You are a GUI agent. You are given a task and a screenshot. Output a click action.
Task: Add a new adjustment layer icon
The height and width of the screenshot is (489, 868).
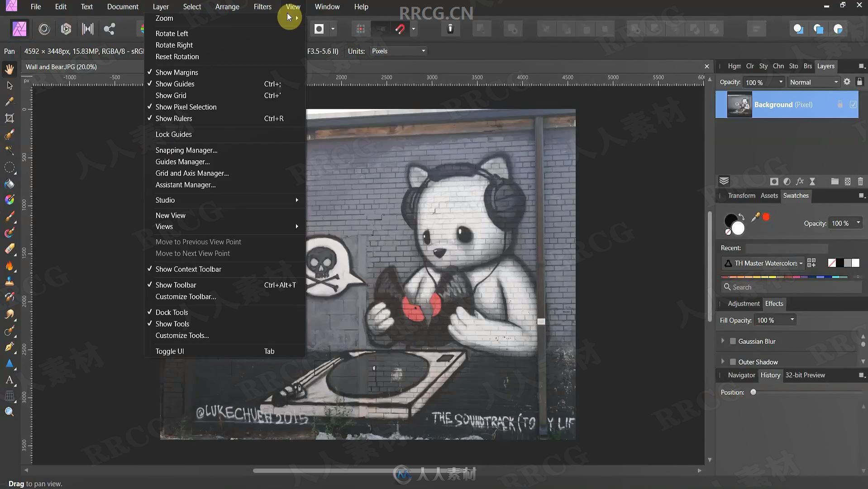(x=787, y=182)
